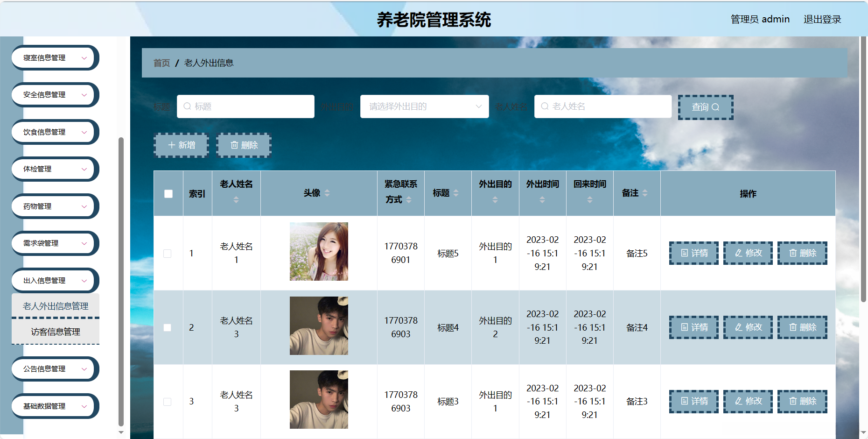Click the main page vertical scrollbar
868x439 pixels.
pos(863,169)
